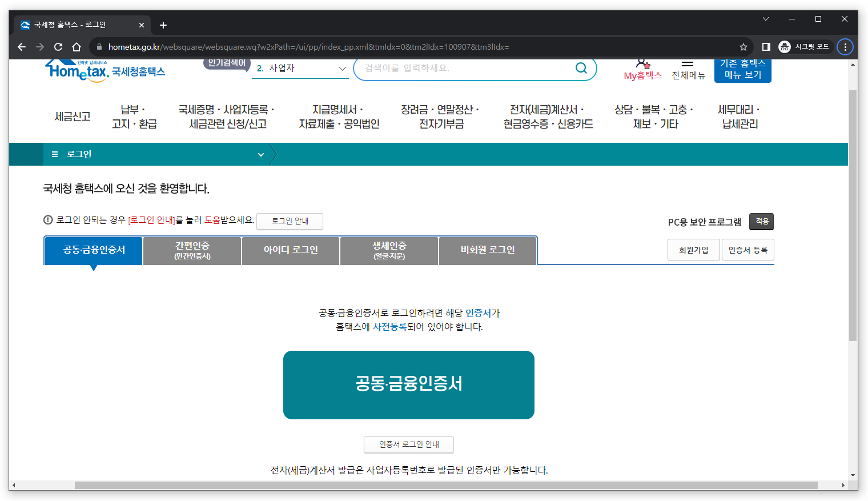This screenshot has height=501, width=868.
Task: Open 세금신고 menu
Action: (x=73, y=117)
